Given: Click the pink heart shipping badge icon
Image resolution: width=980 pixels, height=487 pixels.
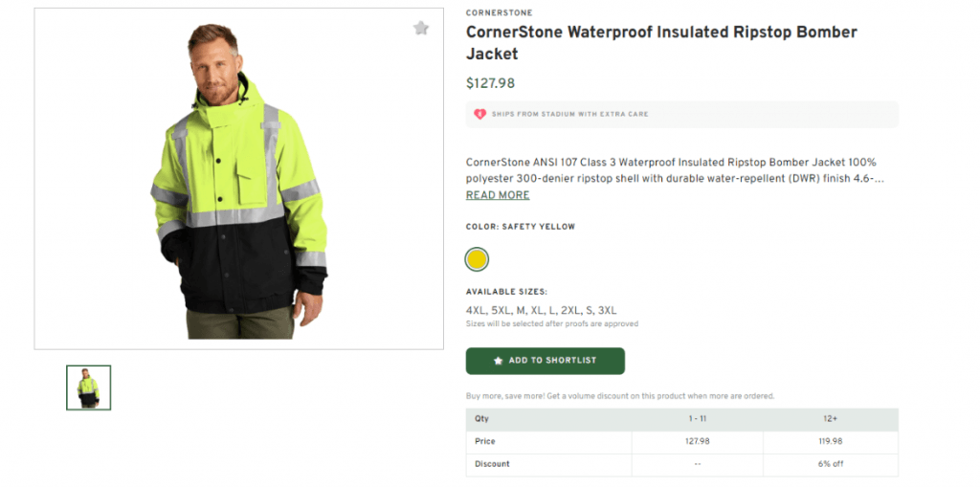Looking at the screenshot, I should (x=479, y=115).
